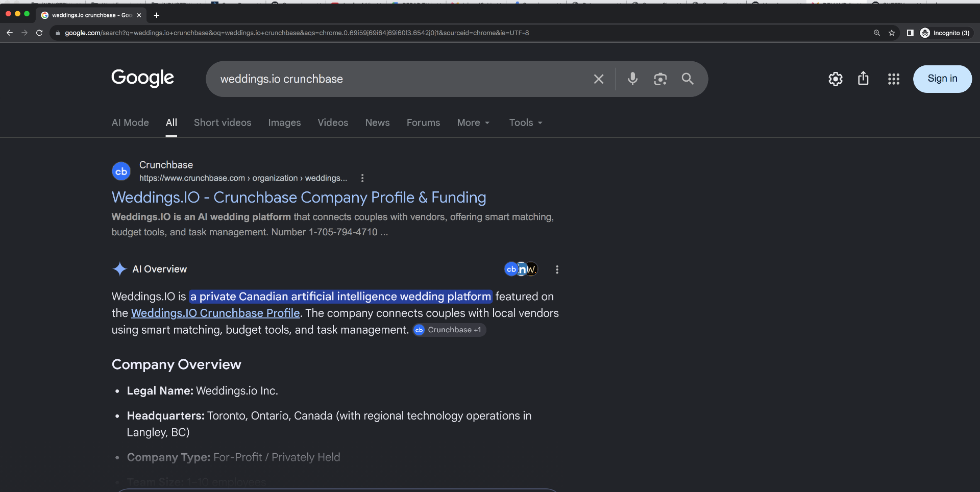The height and width of the screenshot is (492, 980).
Task: Switch to AI Mode tab
Action: (x=130, y=122)
